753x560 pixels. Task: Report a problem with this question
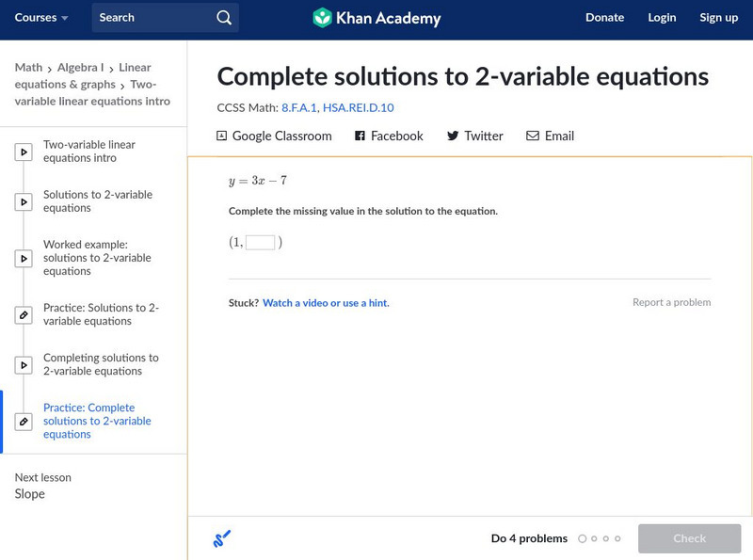click(671, 302)
